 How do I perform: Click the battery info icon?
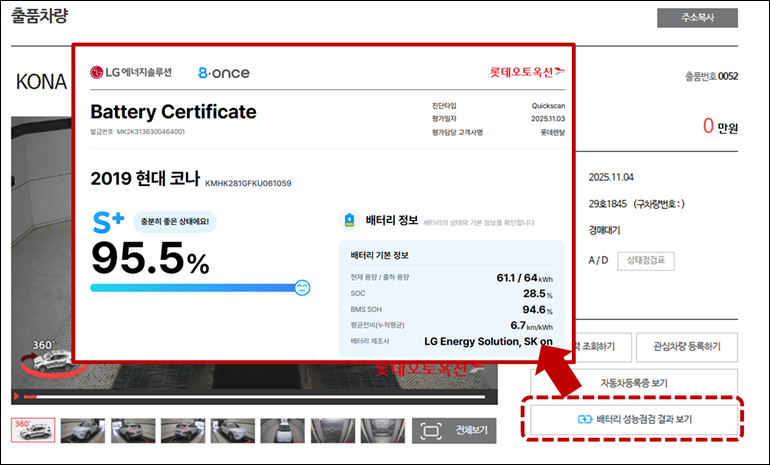[x=349, y=220]
